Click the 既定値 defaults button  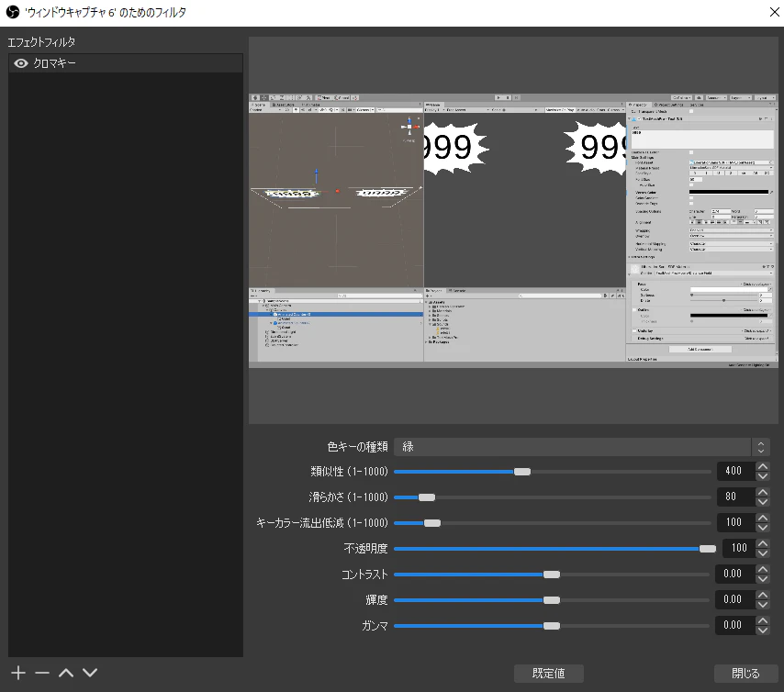tap(548, 674)
